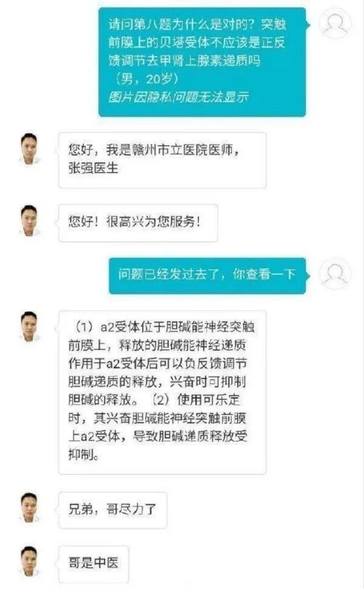Tap doctor avatar beside 哥是中医
364x589 pixels.
[x=29, y=562]
